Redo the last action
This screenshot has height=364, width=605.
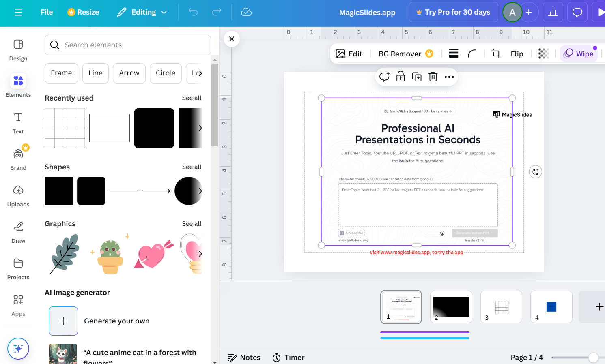coord(217,12)
